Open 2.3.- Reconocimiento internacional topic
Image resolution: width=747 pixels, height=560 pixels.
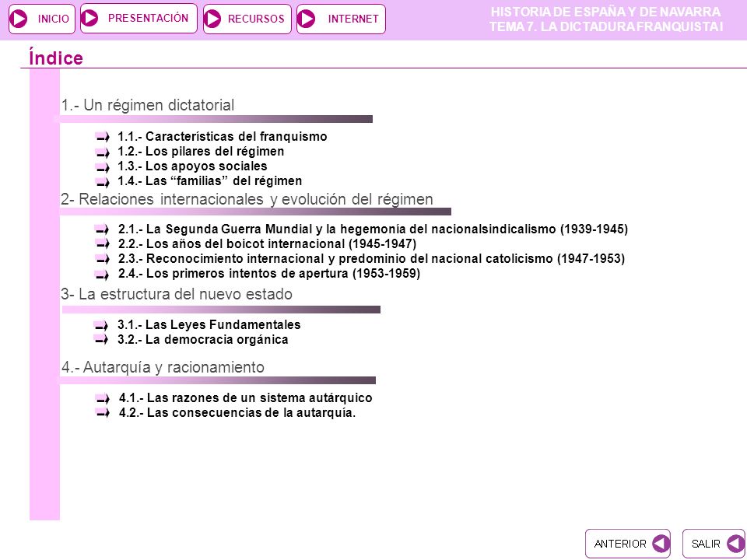pyautogui.click(x=372, y=258)
